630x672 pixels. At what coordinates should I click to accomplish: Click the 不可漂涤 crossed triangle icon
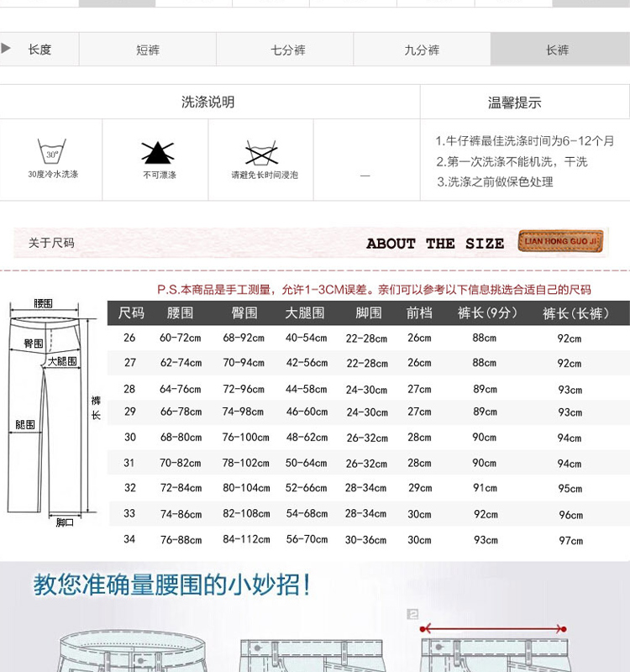[158, 153]
